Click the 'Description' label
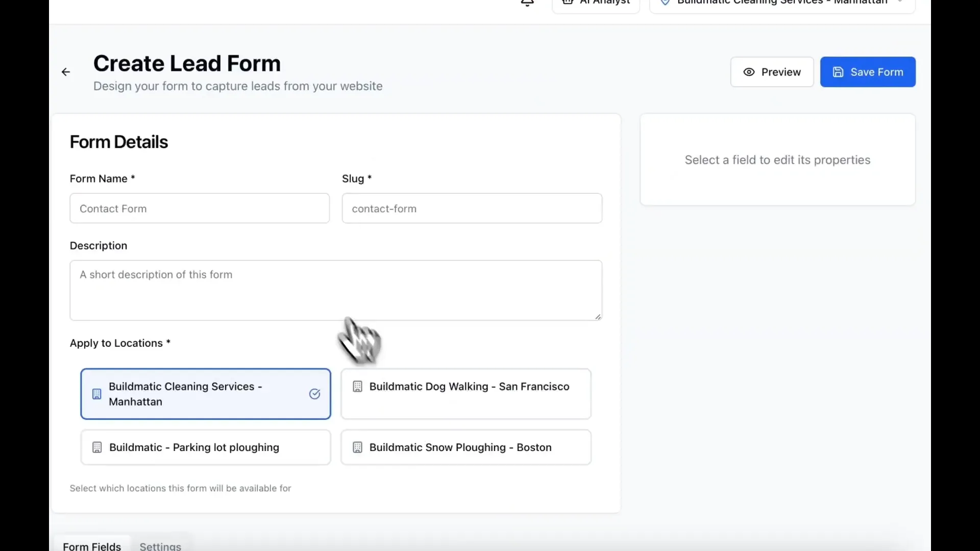Viewport: 980px width, 551px height. (99, 246)
